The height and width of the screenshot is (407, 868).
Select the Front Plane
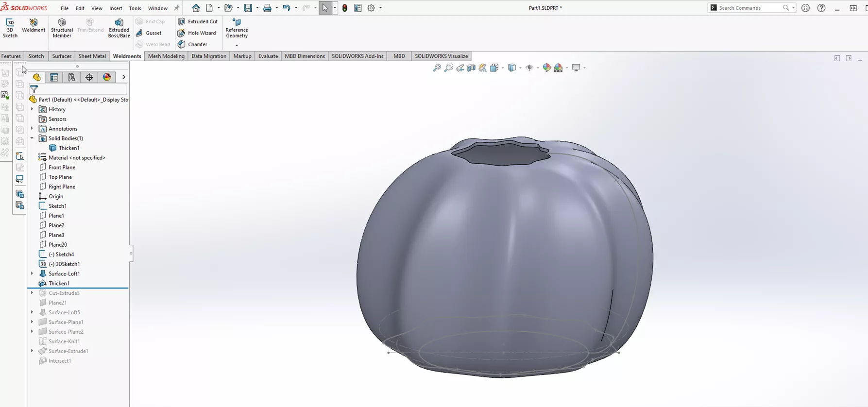pos(62,168)
